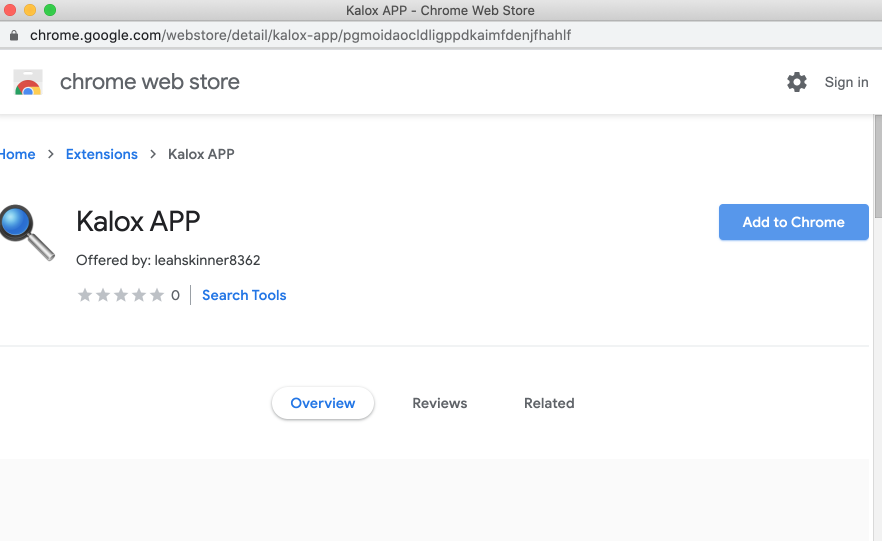The width and height of the screenshot is (882, 541).
Task: Open the settings gear menu
Action: coord(797,82)
